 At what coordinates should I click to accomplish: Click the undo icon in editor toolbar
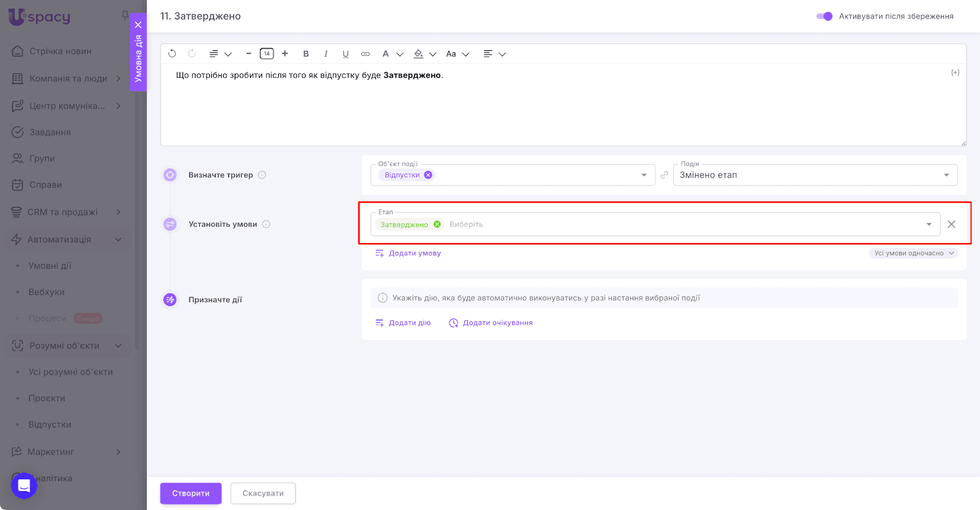172,54
